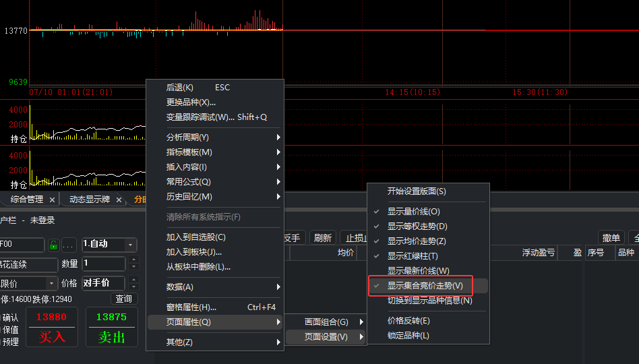Expand 数据(A) submenu

[215, 287]
